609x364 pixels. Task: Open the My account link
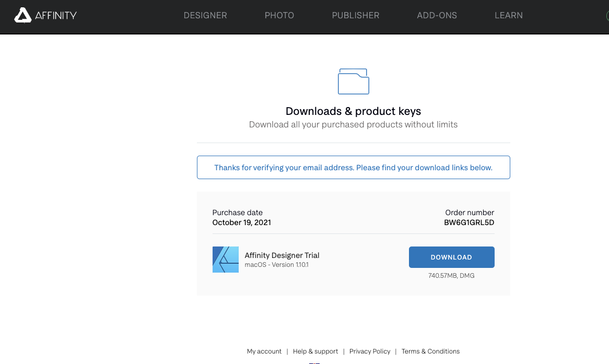[x=264, y=351]
